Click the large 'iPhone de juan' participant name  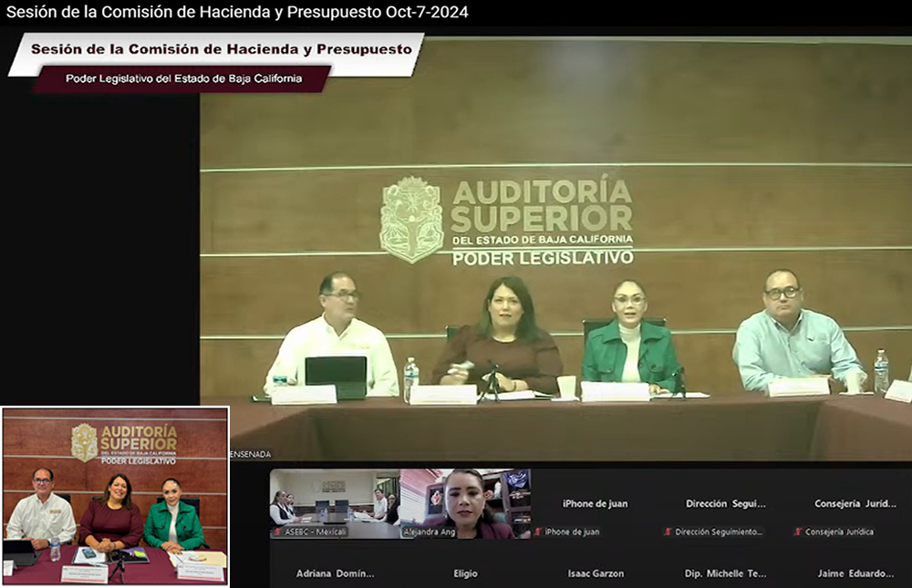coord(595,503)
